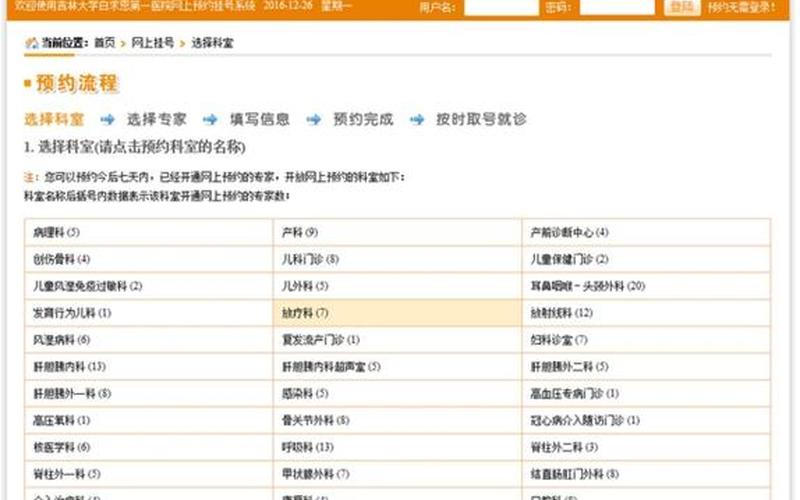Open 产前诊断中心 (4) department
This screenshot has height=500, width=800.
569,233
